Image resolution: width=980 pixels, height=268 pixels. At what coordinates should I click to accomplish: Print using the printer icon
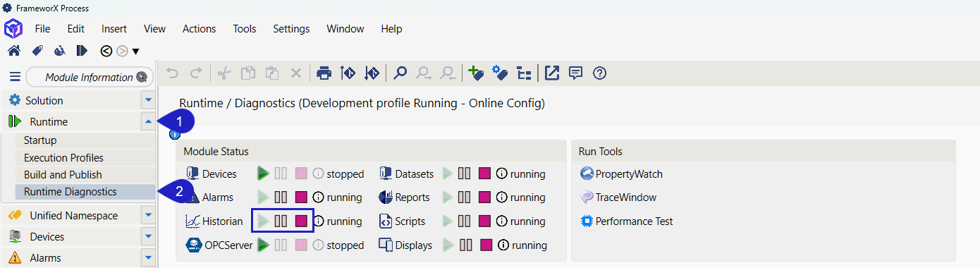coord(324,73)
